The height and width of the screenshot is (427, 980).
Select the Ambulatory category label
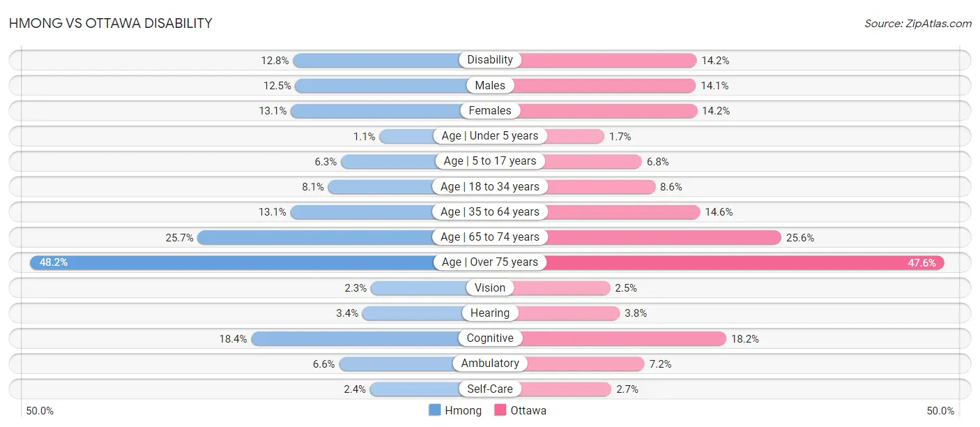[x=490, y=363]
